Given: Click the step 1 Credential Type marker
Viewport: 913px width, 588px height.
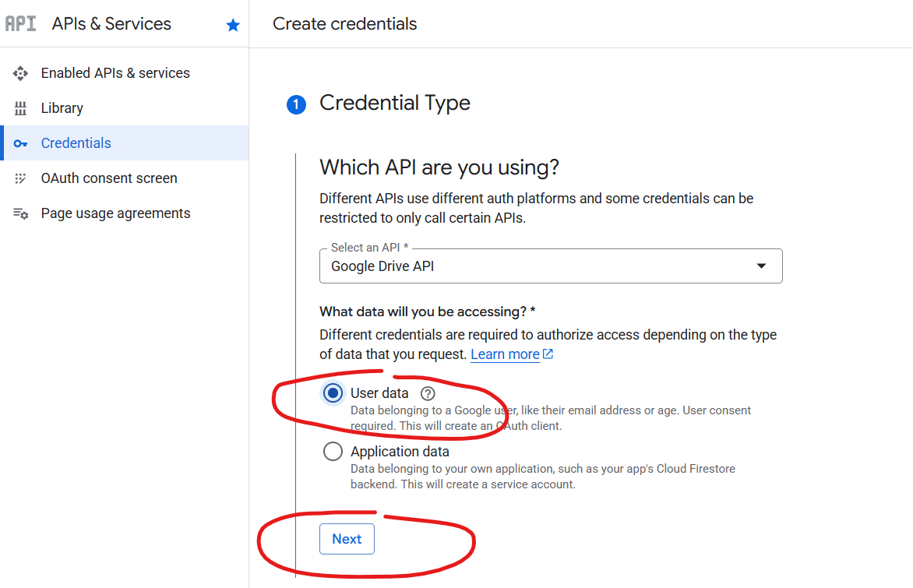Looking at the screenshot, I should [296, 104].
